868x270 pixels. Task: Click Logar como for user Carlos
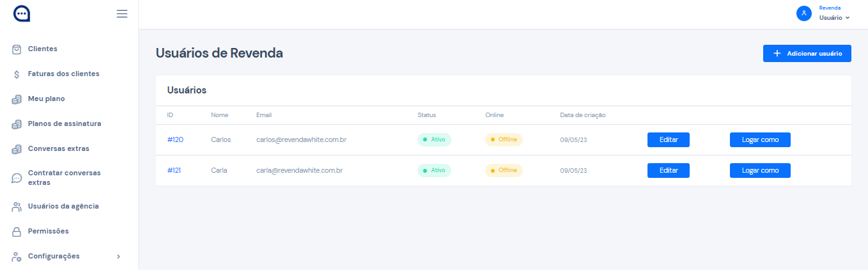pyautogui.click(x=760, y=140)
